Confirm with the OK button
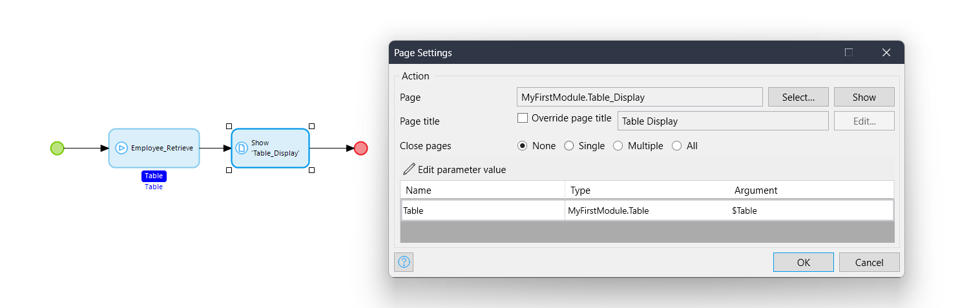Viewport: 980px width, 308px height. [x=803, y=262]
